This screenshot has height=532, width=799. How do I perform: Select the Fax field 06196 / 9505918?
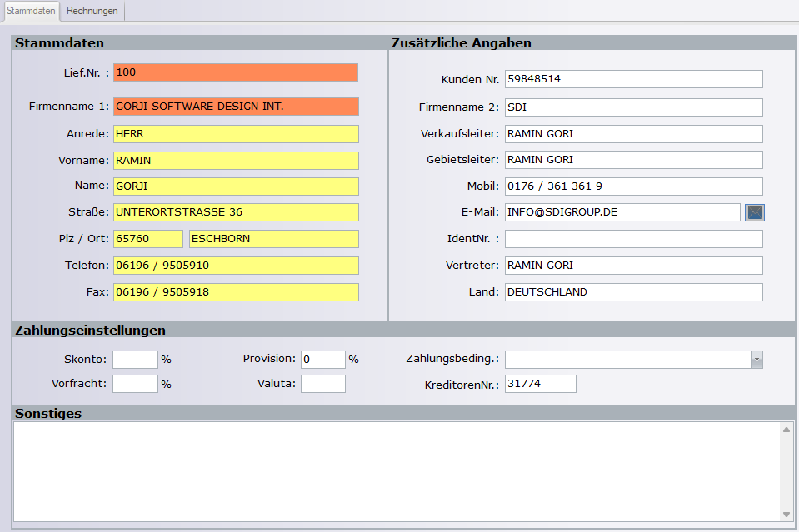point(236,292)
